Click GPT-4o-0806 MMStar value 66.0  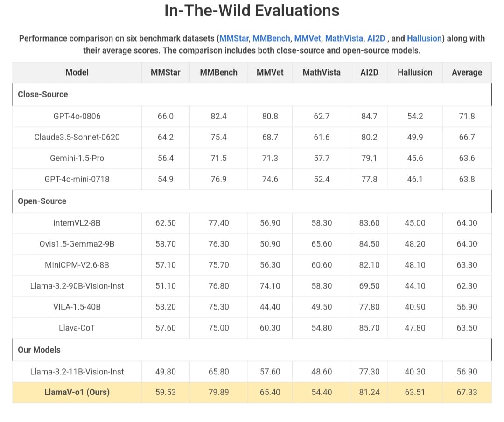(x=166, y=116)
